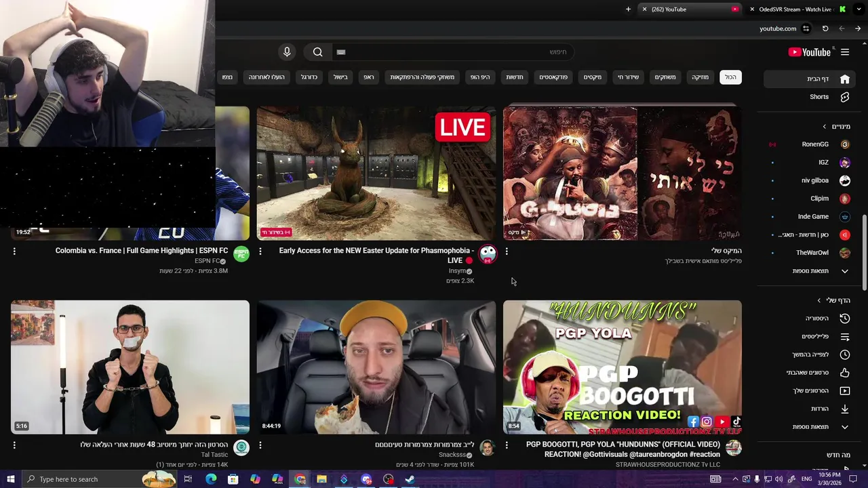Open TheWarOwl subscription channel

pos(811,253)
